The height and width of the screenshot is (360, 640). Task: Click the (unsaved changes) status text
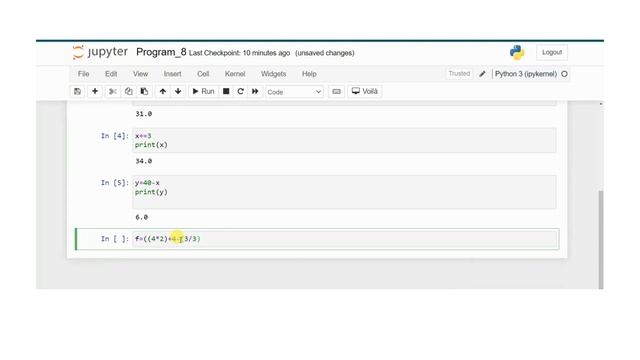pos(324,53)
